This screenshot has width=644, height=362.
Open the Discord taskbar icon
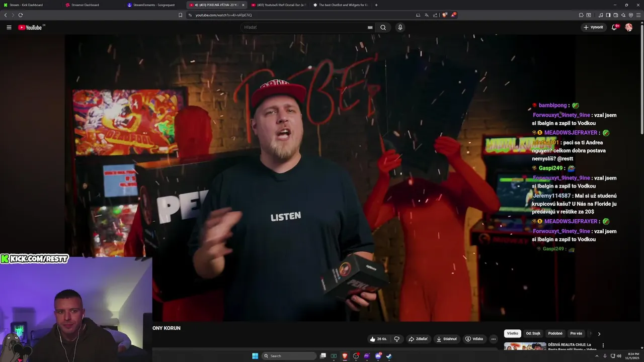(x=378, y=356)
